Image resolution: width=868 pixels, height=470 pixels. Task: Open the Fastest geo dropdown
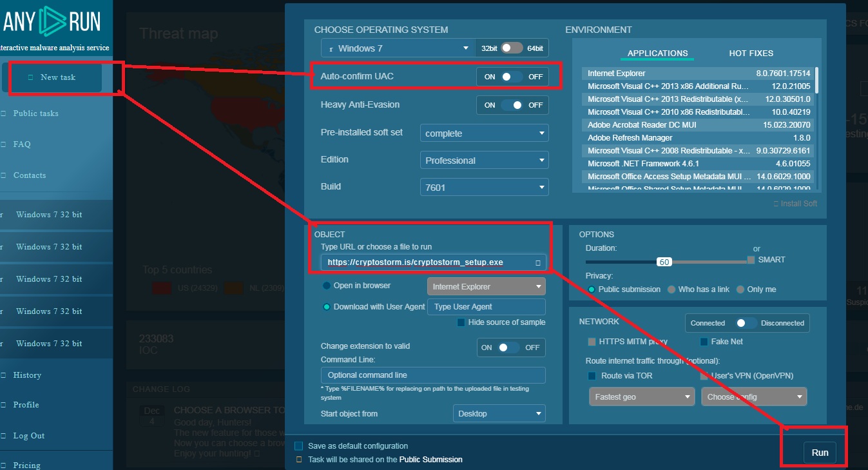coord(642,397)
